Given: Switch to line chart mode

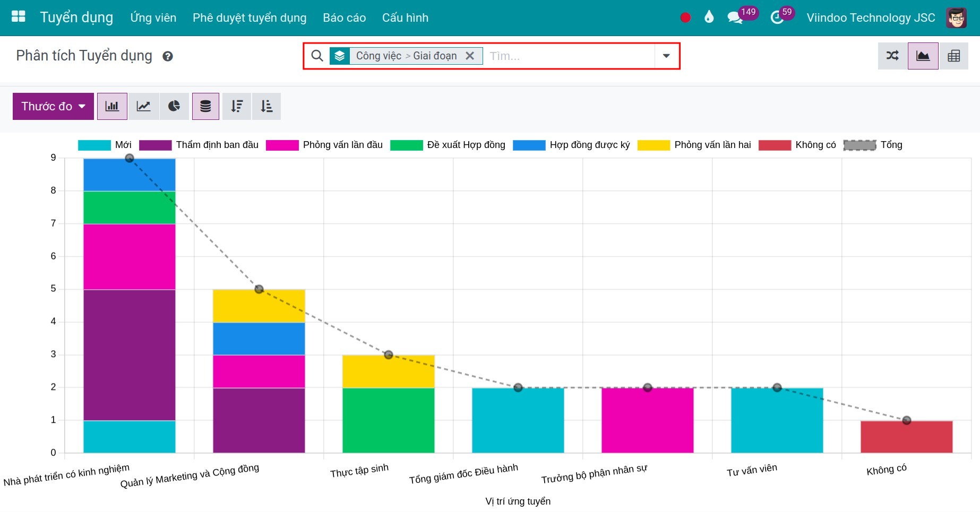Looking at the screenshot, I should tap(143, 106).
